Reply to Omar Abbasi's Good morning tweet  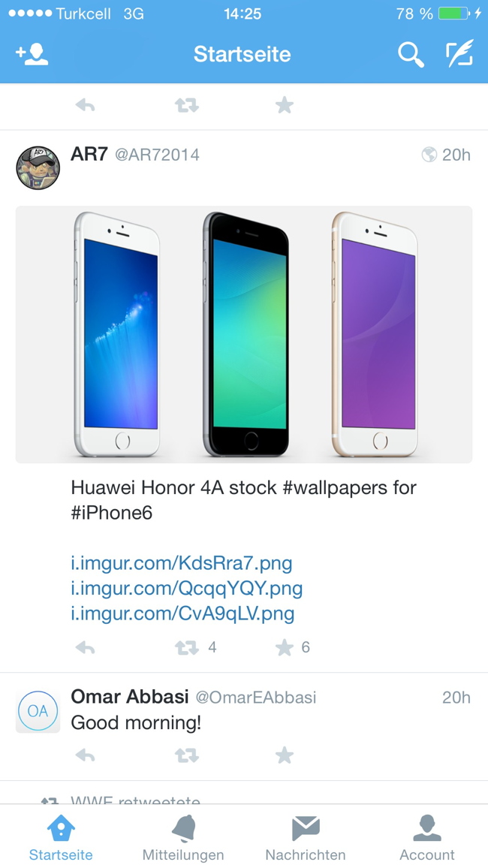(85, 755)
